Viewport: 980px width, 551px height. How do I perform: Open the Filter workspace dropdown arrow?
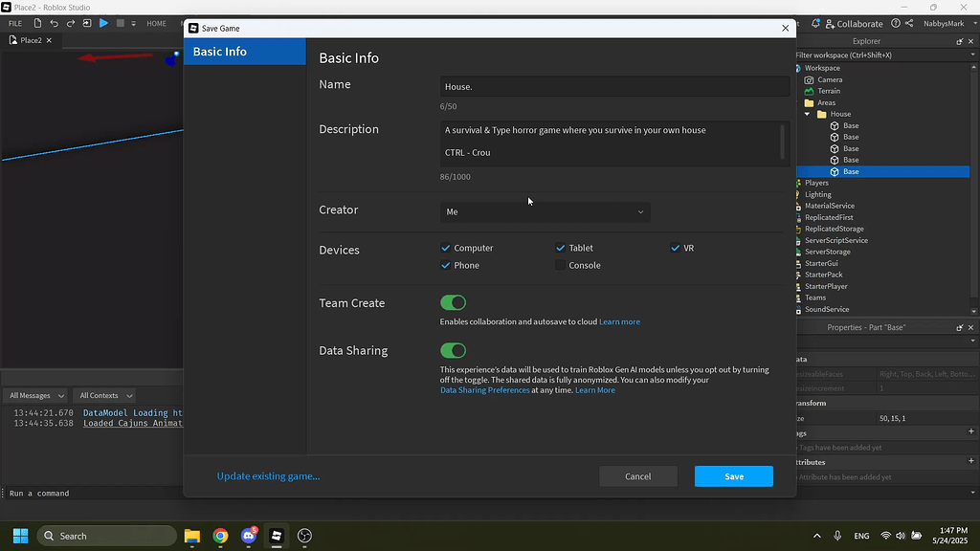point(972,55)
